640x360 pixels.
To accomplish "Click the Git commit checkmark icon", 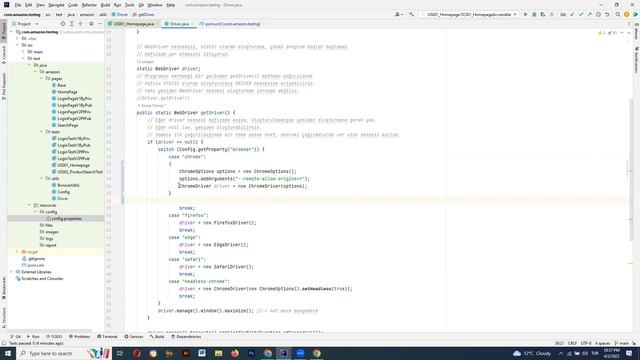I will (581, 14).
